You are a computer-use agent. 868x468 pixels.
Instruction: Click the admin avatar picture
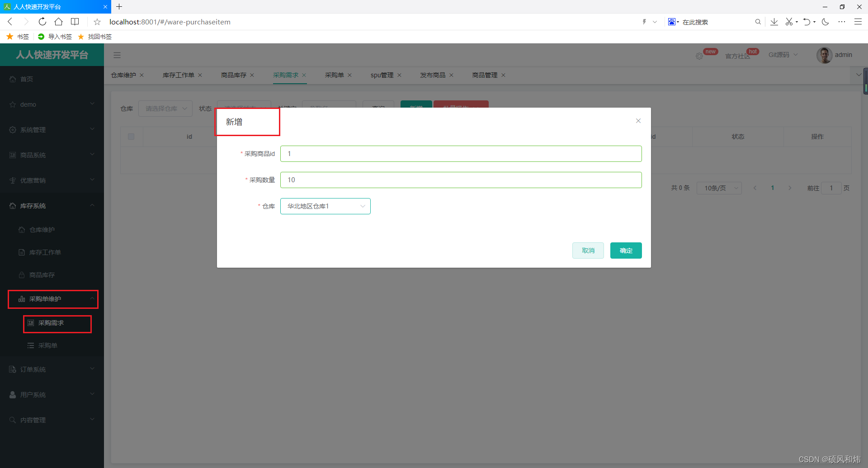point(824,55)
